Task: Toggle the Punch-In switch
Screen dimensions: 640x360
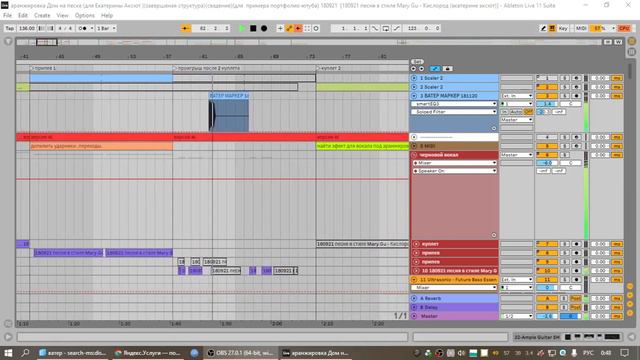Action: coord(375,28)
